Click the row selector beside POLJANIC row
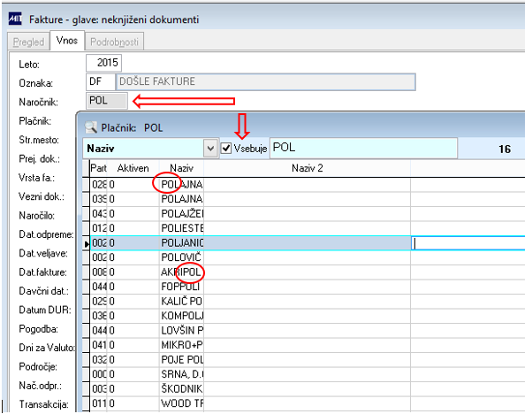 pos(87,243)
